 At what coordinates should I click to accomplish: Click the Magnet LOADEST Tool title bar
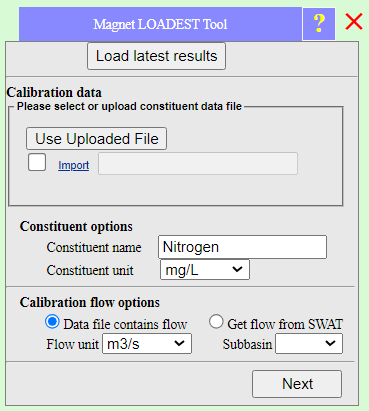pyautogui.click(x=160, y=24)
